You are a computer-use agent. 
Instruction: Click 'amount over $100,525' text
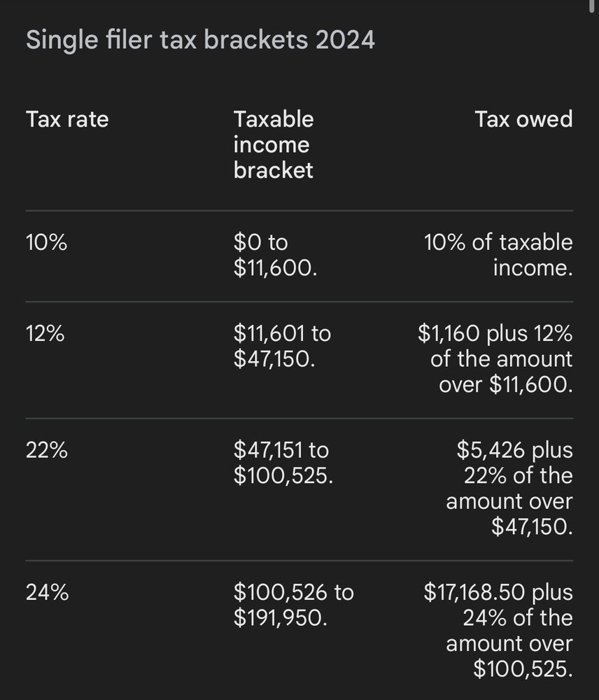click(x=509, y=657)
